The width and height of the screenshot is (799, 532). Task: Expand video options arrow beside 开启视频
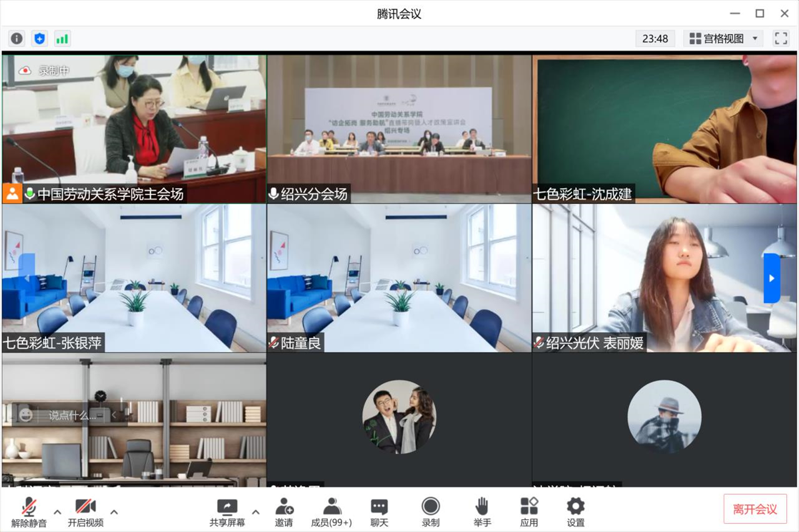pos(114,512)
